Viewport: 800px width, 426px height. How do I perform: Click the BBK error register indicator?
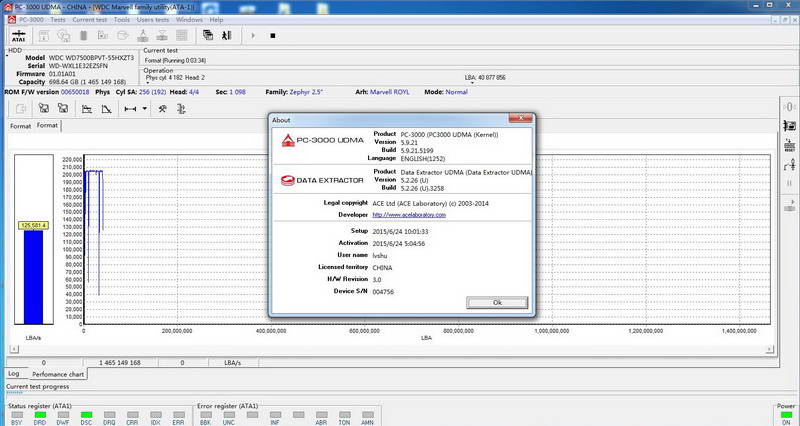[x=206, y=415]
